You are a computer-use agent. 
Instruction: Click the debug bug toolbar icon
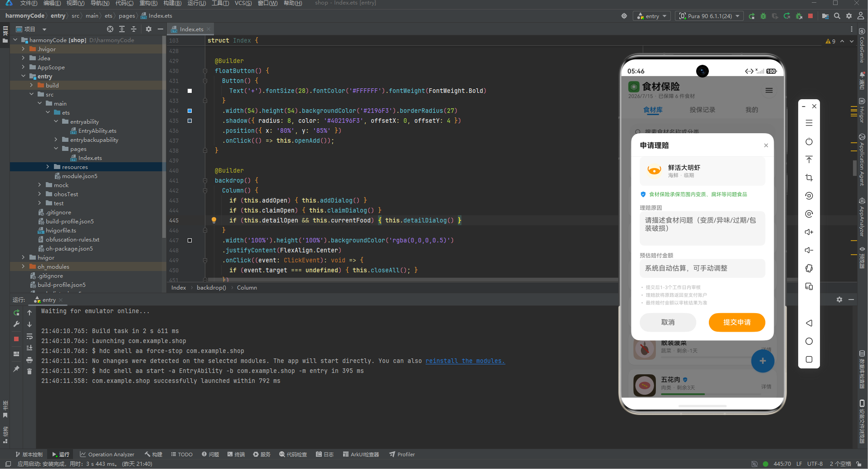tap(763, 16)
